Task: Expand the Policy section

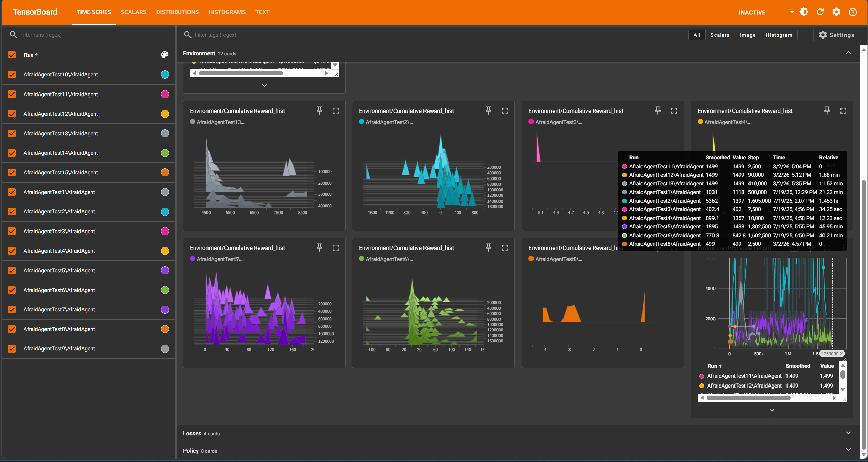Action: (848, 450)
